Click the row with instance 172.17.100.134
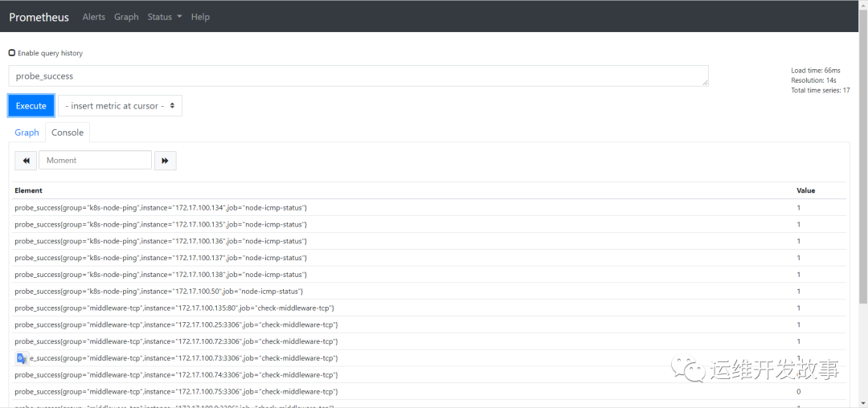Screen dimensions: 868x408 coord(429,207)
